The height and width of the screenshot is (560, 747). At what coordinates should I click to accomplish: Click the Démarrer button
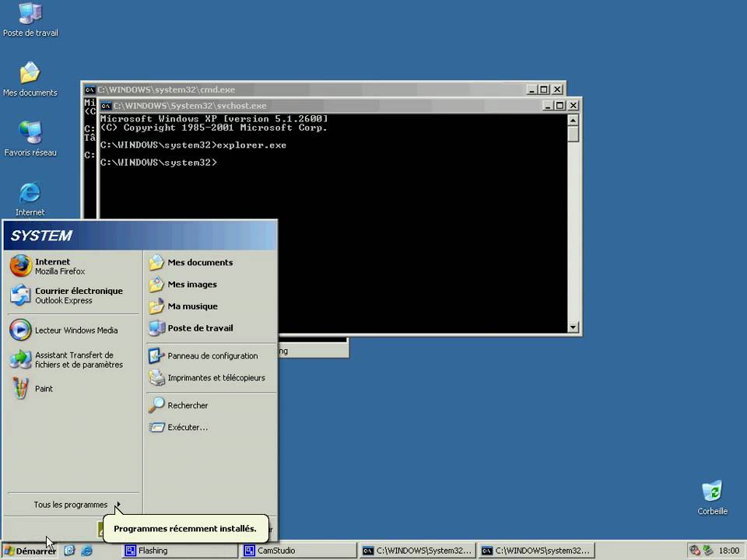coord(30,551)
